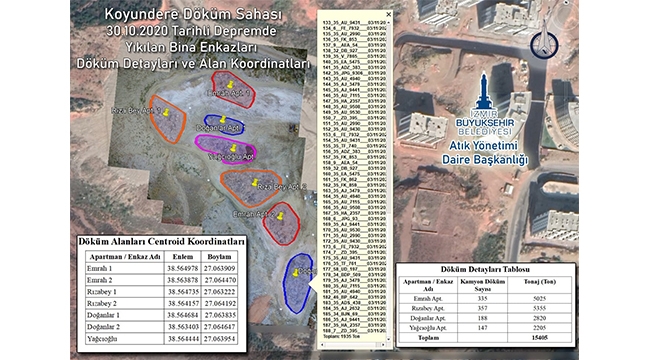
Task: Click the Atık Yönetimi Daire Başkanlığı label
Action: point(485,153)
